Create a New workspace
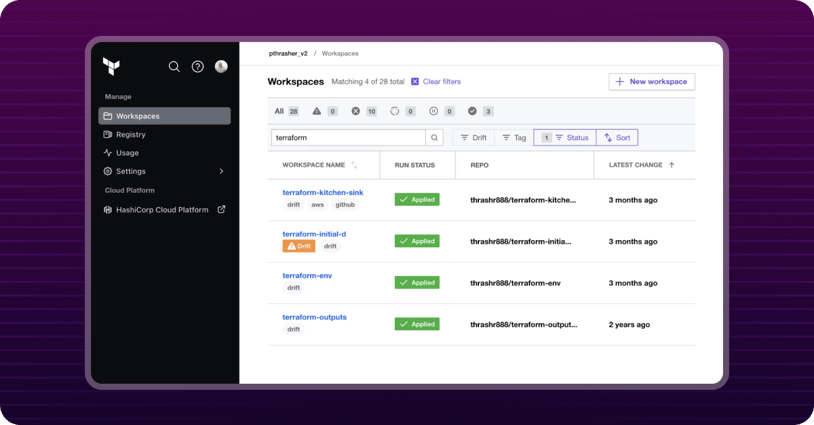814x425 pixels. 652,81
